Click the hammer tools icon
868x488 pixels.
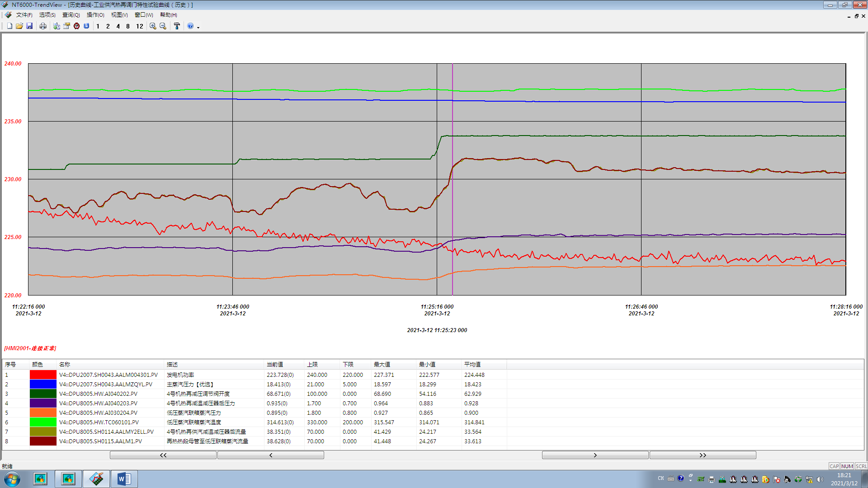pyautogui.click(x=177, y=26)
